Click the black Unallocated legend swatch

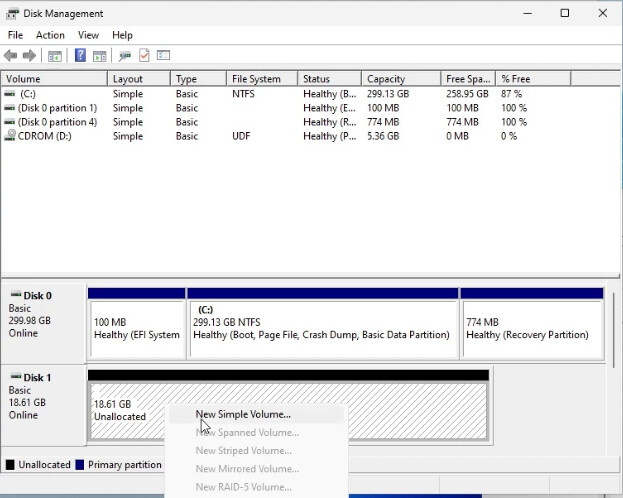[x=10, y=465]
